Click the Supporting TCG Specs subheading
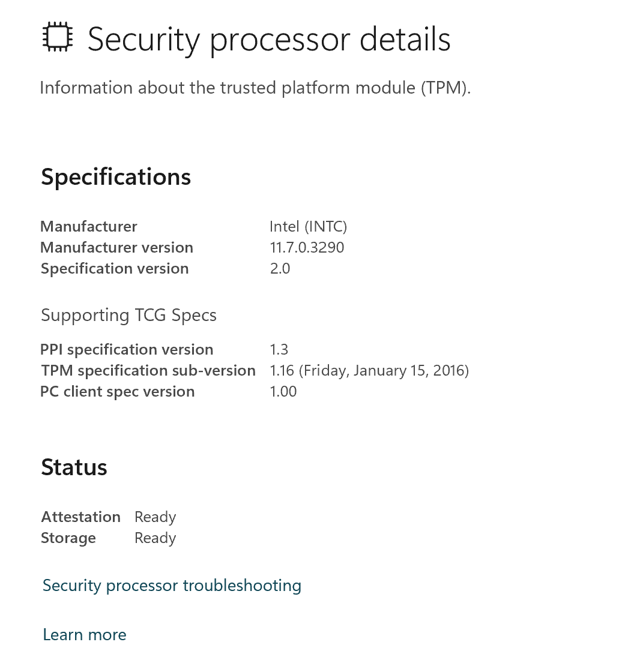Screen dimensions: 640x672 point(128,315)
